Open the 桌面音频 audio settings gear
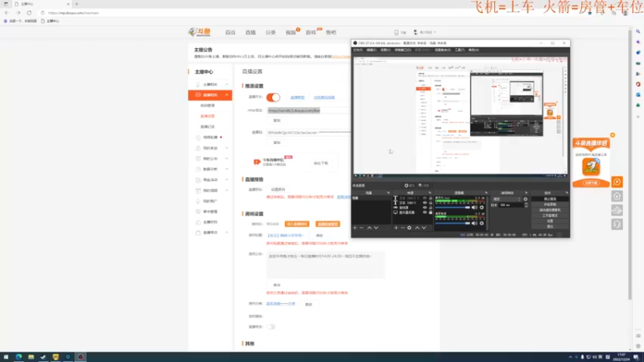644x362 pixels. pos(481,224)
